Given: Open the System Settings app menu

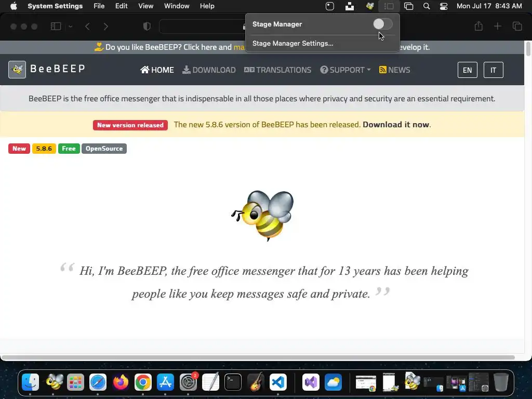Looking at the screenshot, I should [55, 6].
